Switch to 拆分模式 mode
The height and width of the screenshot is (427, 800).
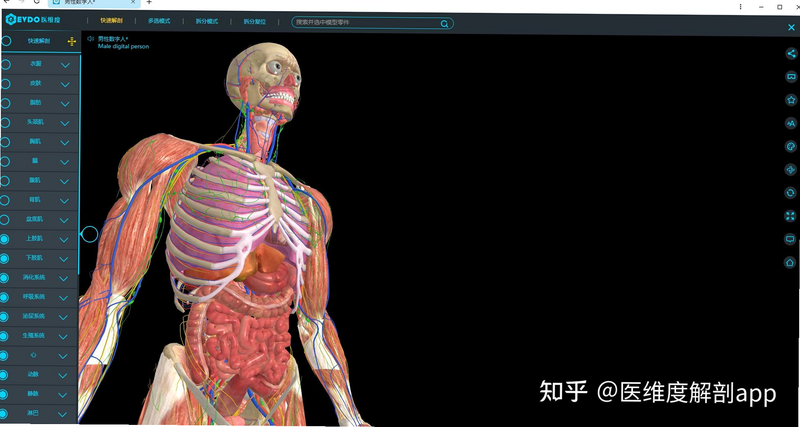coord(207,22)
